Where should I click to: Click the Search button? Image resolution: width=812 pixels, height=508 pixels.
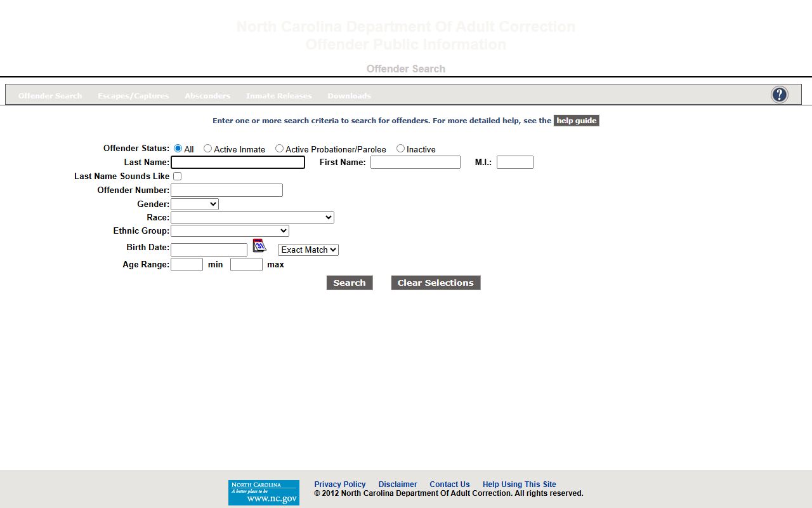click(x=350, y=283)
